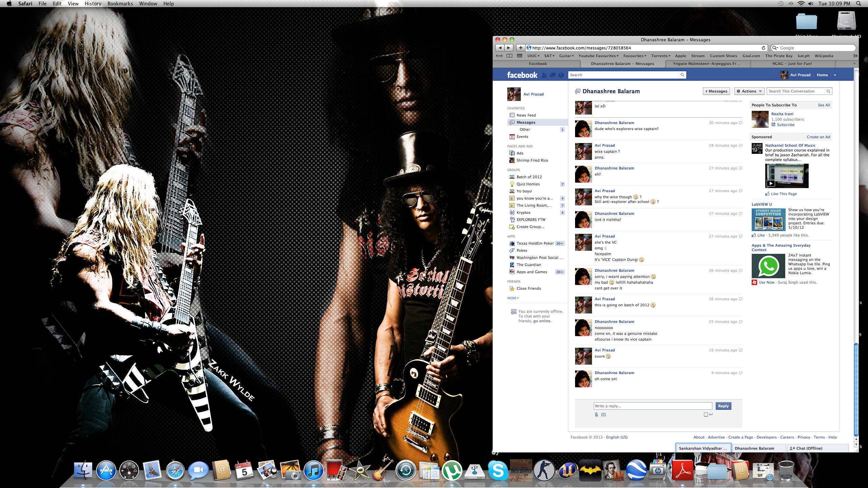This screenshot has width=868, height=488.
Task: Open Adobe Acrobat from the dock
Action: [683, 470]
